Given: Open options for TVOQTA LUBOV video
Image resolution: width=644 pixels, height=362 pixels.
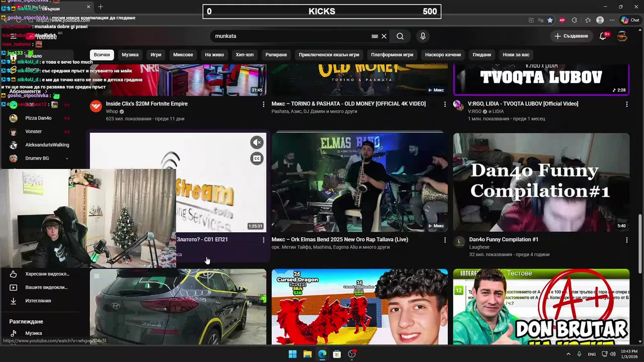Looking at the screenshot, I should pos(626,104).
